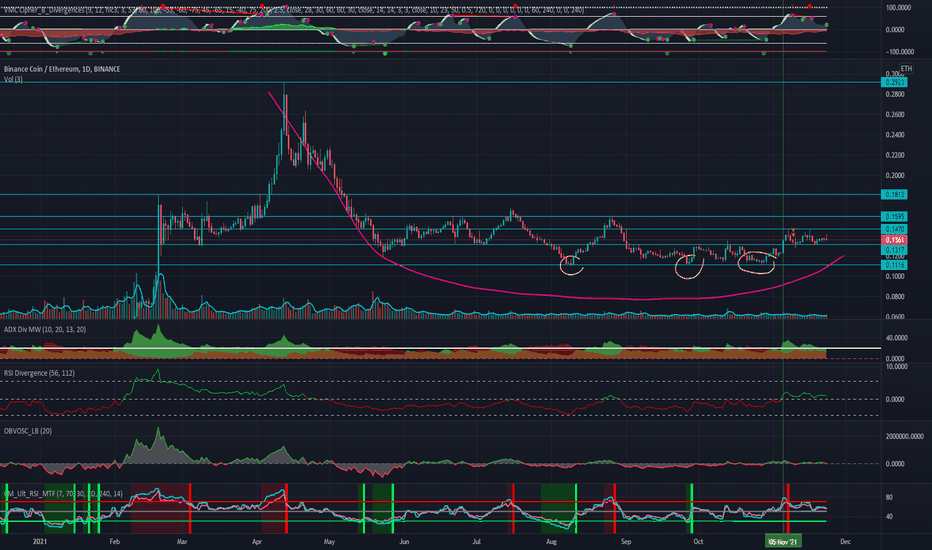Click the red 0.1361 current price label

click(894, 240)
